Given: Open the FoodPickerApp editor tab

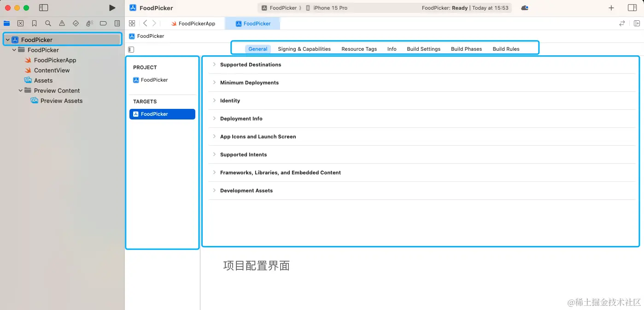Looking at the screenshot, I should tap(193, 24).
